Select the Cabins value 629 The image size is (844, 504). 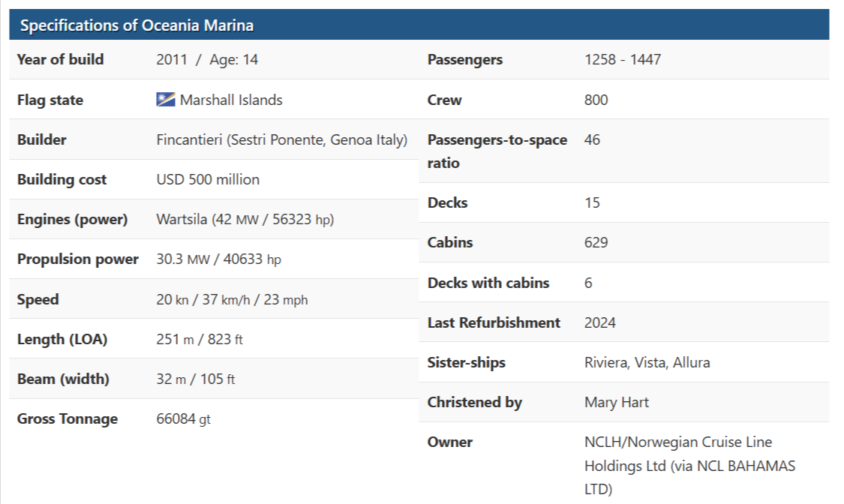click(596, 242)
